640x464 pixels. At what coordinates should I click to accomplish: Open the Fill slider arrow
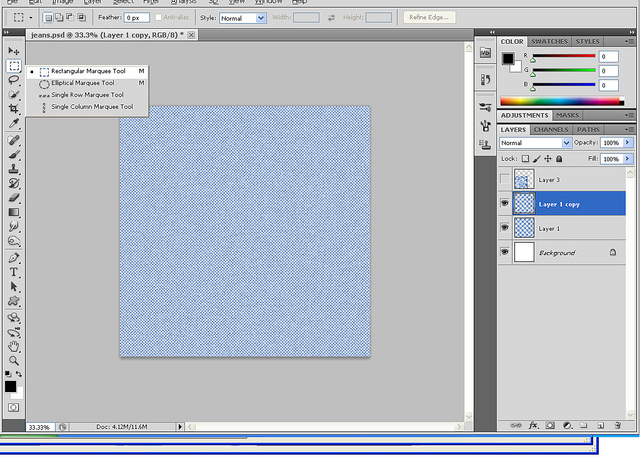click(x=628, y=159)
